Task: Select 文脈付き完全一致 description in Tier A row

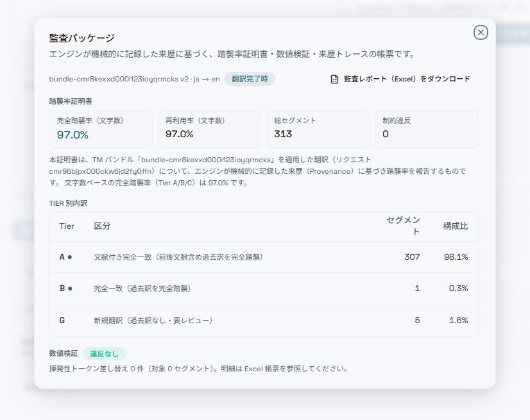Action: click(178, 257)
